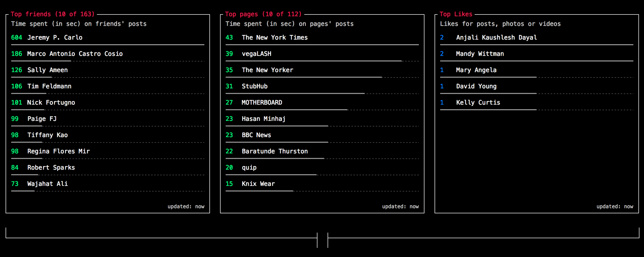644x257 pixels.
Task: Click the 43 seconds value for NYT
Action: pyautogui.click(x=229, y=38)
